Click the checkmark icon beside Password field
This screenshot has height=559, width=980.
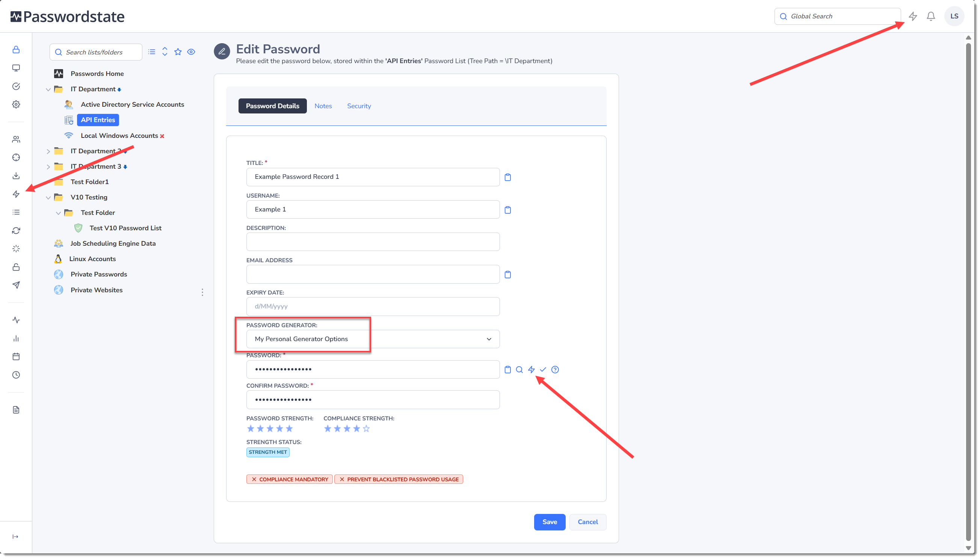(543, 370)
